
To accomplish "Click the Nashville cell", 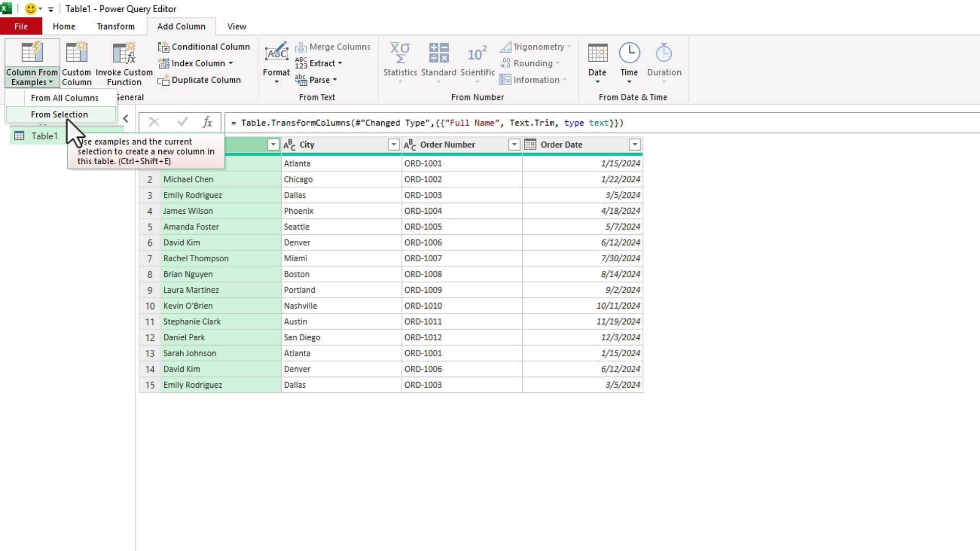I will (x=341, y=306).
